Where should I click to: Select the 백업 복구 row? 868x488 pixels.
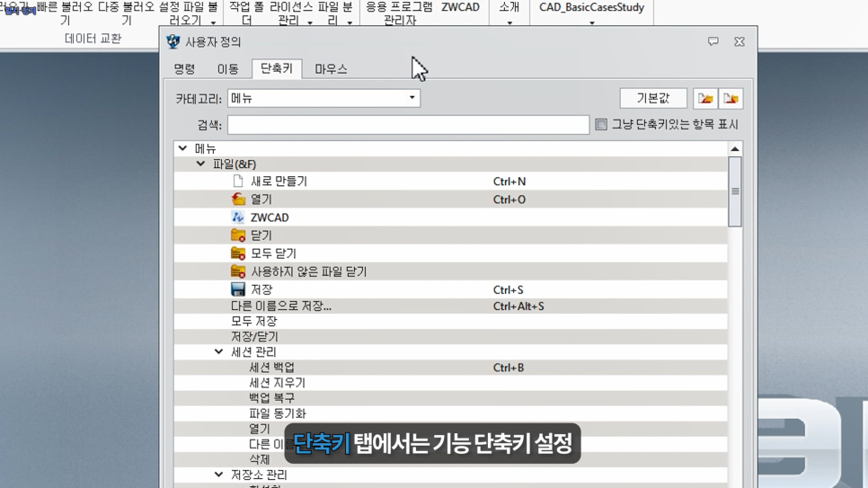pyautogui.click(x=450, y=398)
